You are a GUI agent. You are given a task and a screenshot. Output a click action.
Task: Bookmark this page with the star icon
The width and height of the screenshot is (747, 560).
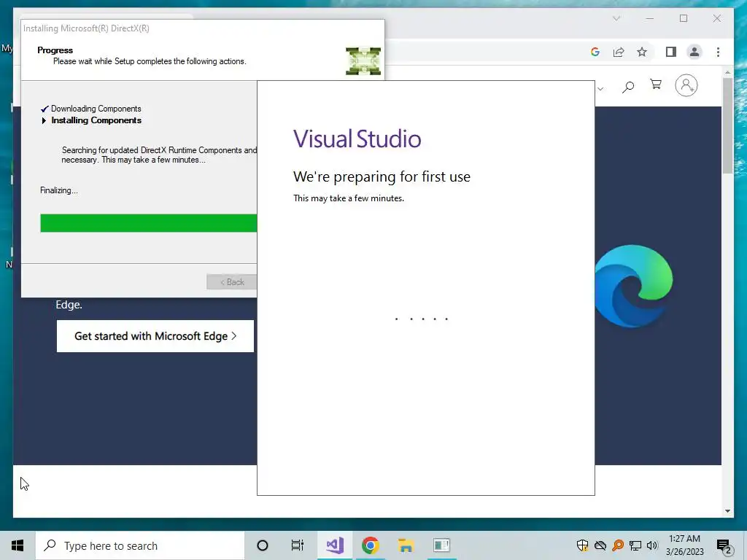(642, 52)
